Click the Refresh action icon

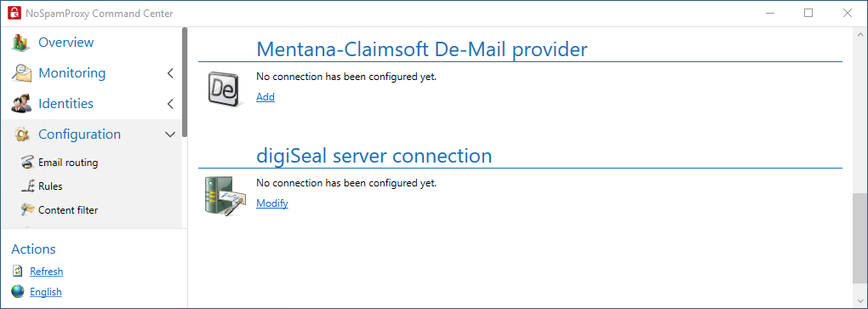point(18,272)
